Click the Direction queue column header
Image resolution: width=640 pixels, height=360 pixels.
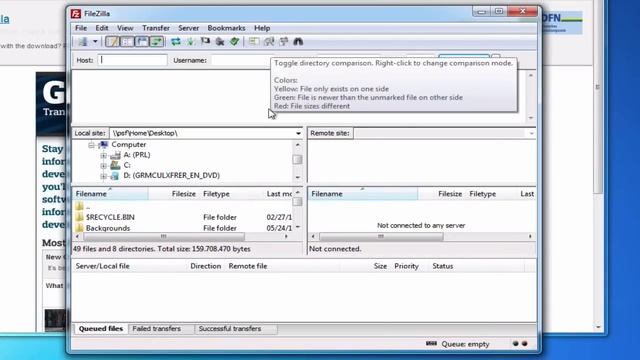pos(205,266)
